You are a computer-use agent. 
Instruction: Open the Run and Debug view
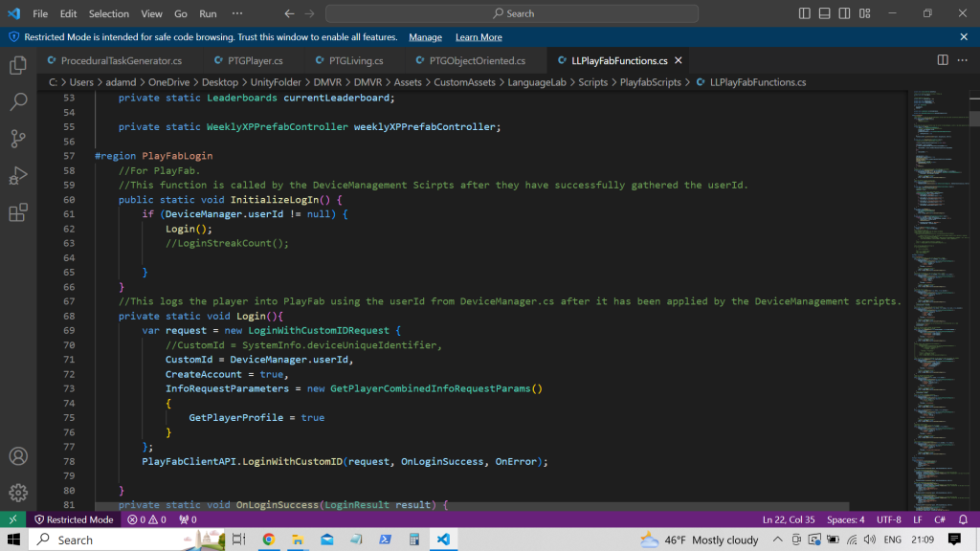coord(18,175)
